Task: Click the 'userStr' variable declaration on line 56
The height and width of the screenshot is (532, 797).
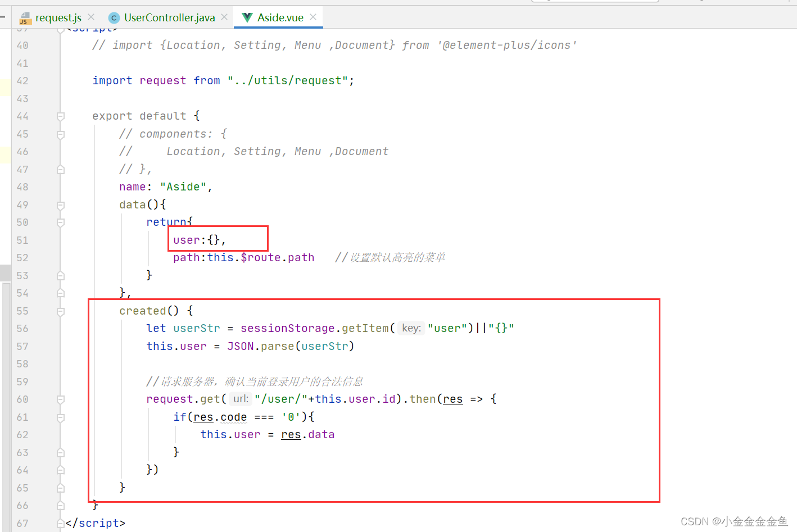Action: point(197,329)
